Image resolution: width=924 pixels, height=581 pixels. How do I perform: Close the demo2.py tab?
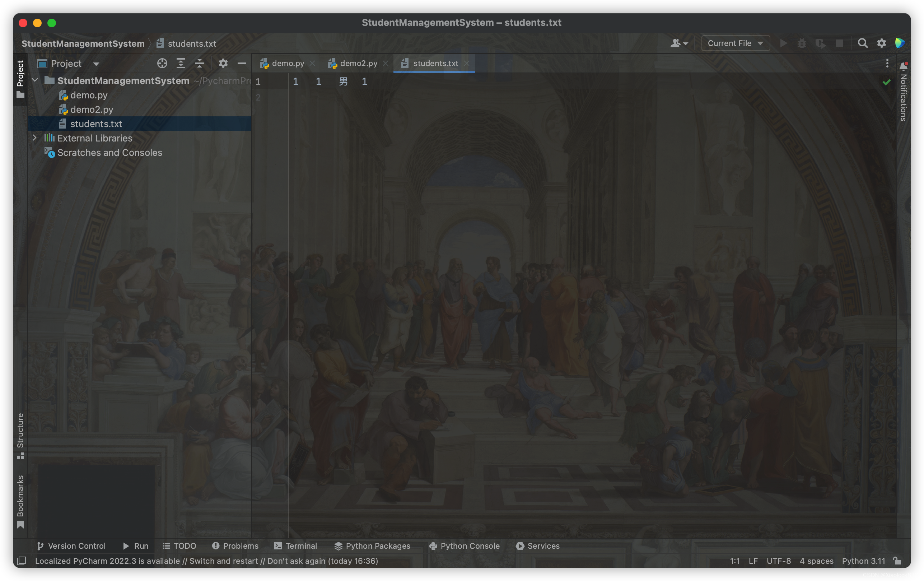(385, 63)
